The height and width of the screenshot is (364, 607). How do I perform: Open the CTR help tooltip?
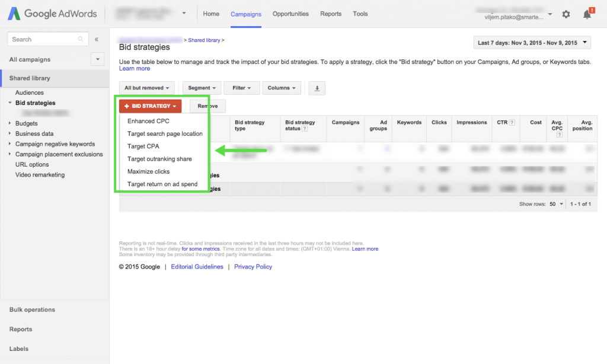512,122
